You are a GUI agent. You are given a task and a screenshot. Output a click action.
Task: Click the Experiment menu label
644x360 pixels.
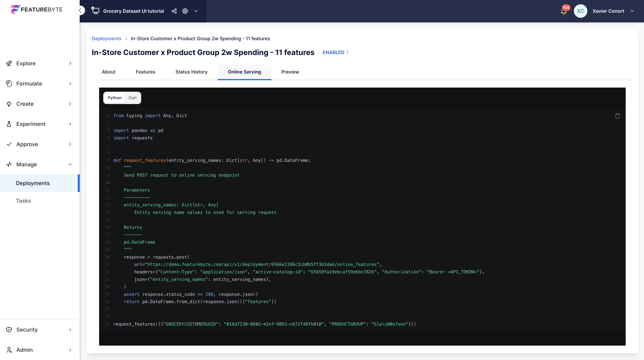click(31, 124)
